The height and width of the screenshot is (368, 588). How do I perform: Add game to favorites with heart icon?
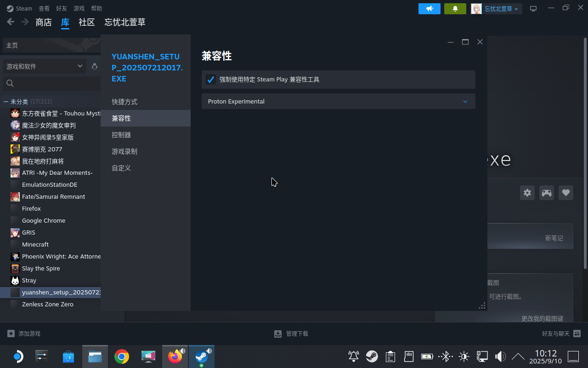[x=566, y=193]
